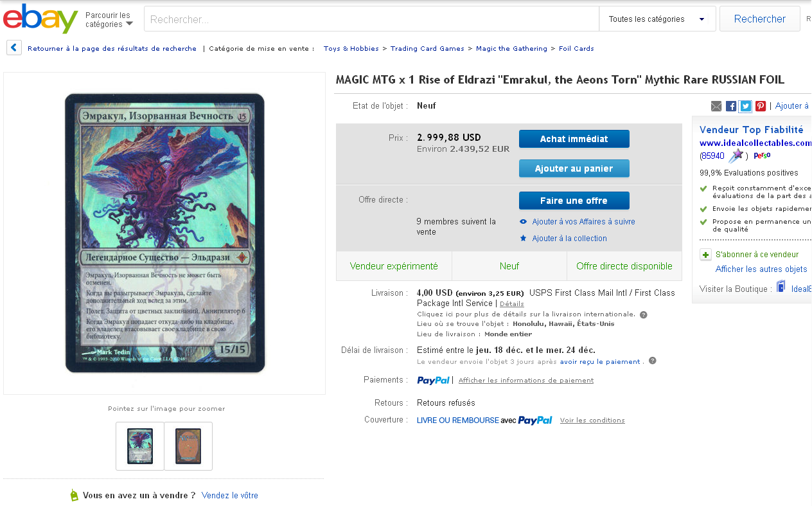Click the back arrow icon
Screen dimensions: 812x506
click(14, 48)
